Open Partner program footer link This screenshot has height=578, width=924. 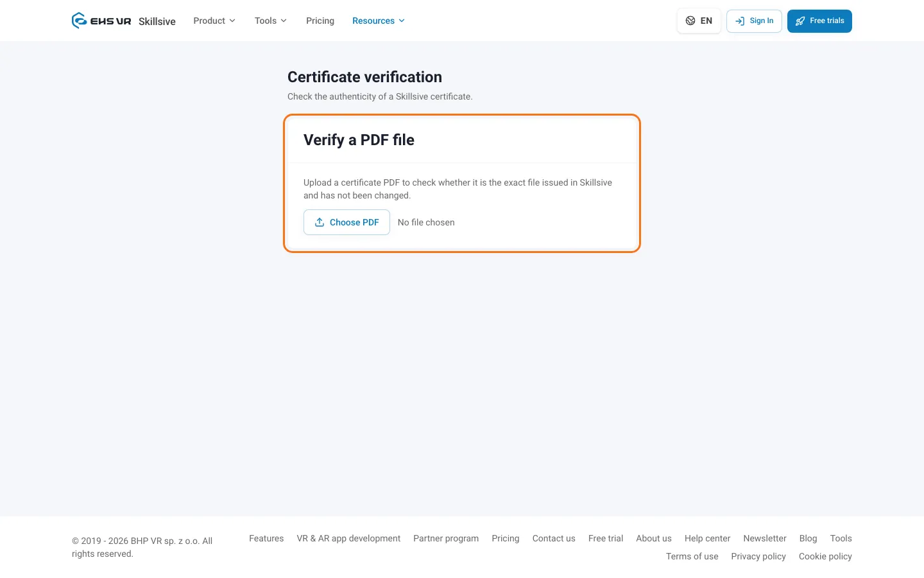(446, 538)
